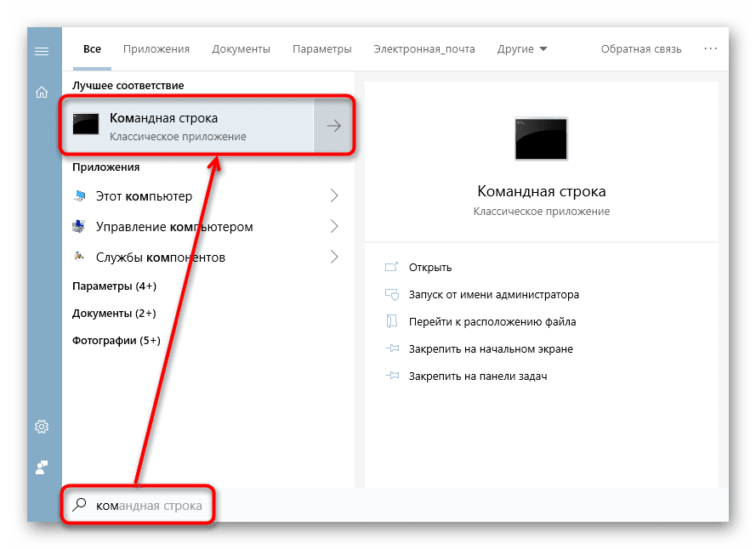
Task: Click Открыть to launch Command Prompt
Action: point(430,268)
